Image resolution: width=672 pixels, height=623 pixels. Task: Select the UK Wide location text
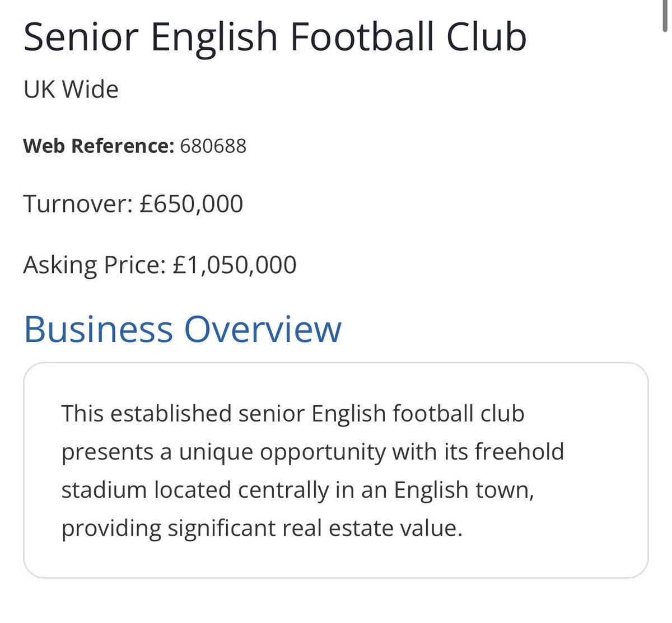(x=71, y=90)
